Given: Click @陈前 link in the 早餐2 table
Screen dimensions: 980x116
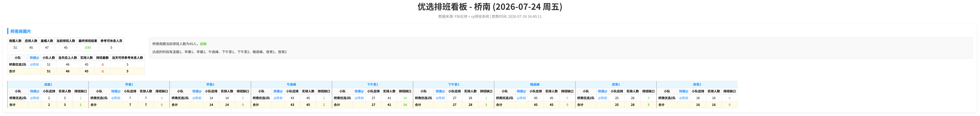Looking at the screenshot, I should [197, 98].
